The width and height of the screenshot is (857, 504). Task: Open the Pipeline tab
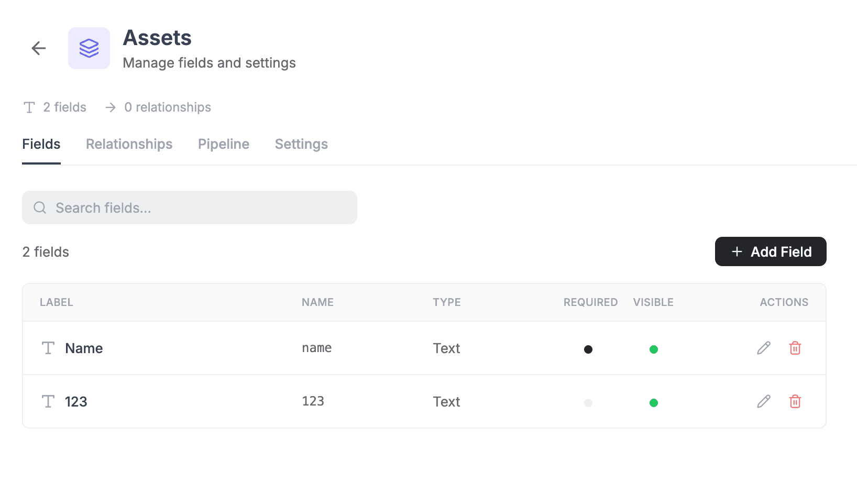tap(223, 144)
